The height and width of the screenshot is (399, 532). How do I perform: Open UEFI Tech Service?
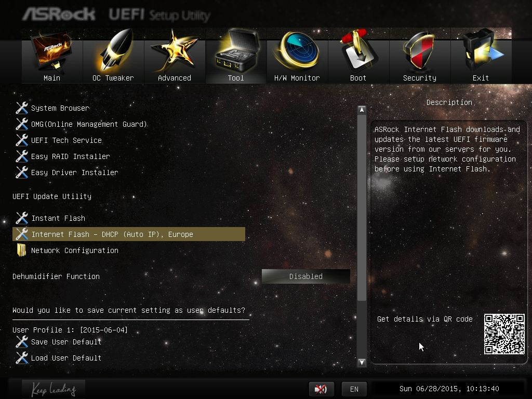(x=66, y=140)
